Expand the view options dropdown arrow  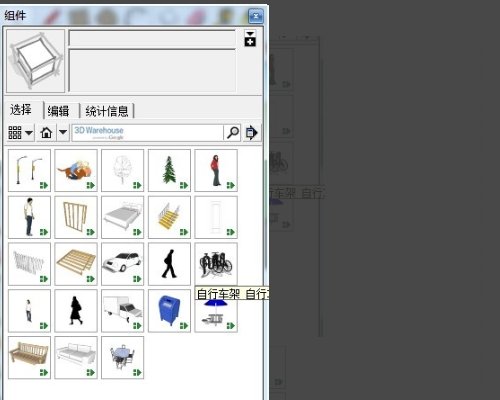(29, 133)
